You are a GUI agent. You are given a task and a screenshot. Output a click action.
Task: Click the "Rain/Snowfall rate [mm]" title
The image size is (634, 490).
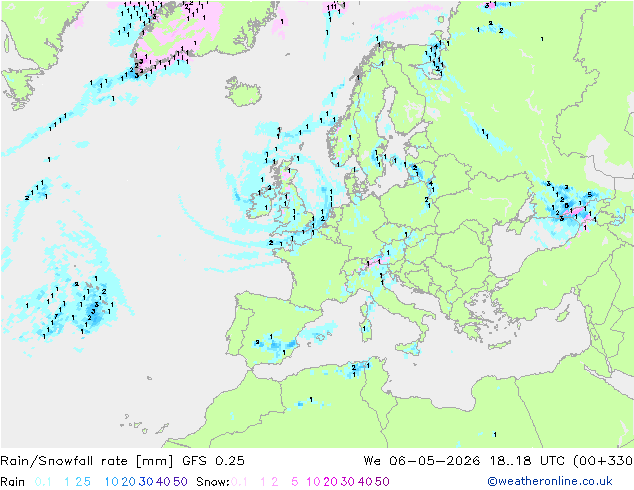tap(87, 461)
